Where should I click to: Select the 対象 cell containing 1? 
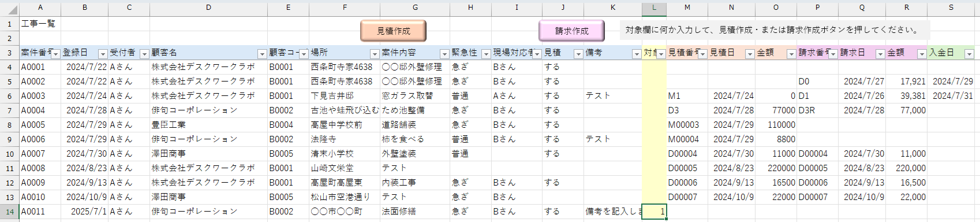[x=654, y=212]
